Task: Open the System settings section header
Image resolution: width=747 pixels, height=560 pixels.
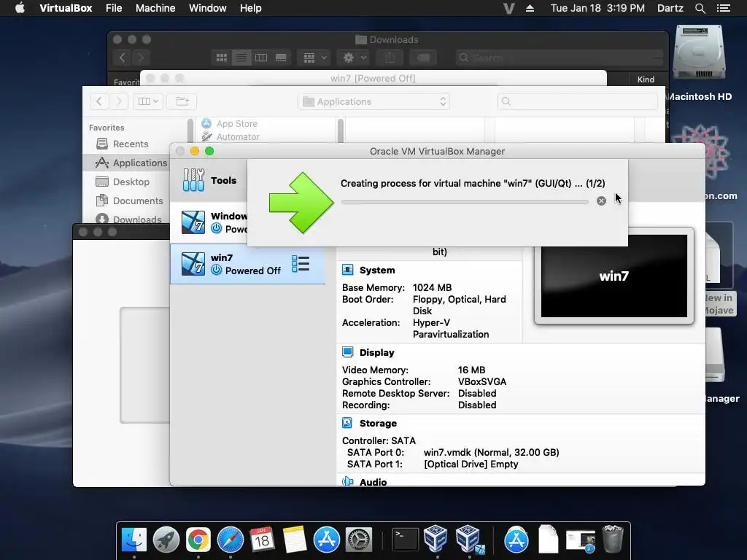Action: (x=377, y=271)
